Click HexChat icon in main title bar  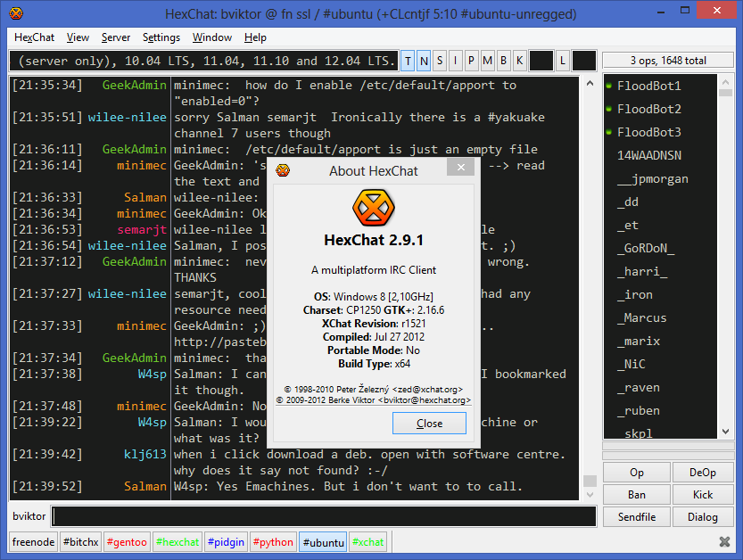click(x=16, y=13)
